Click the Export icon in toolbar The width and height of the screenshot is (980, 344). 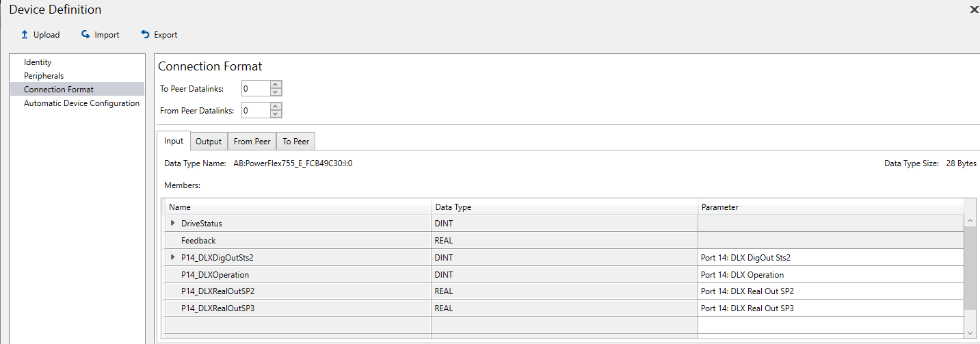(145, 34)
